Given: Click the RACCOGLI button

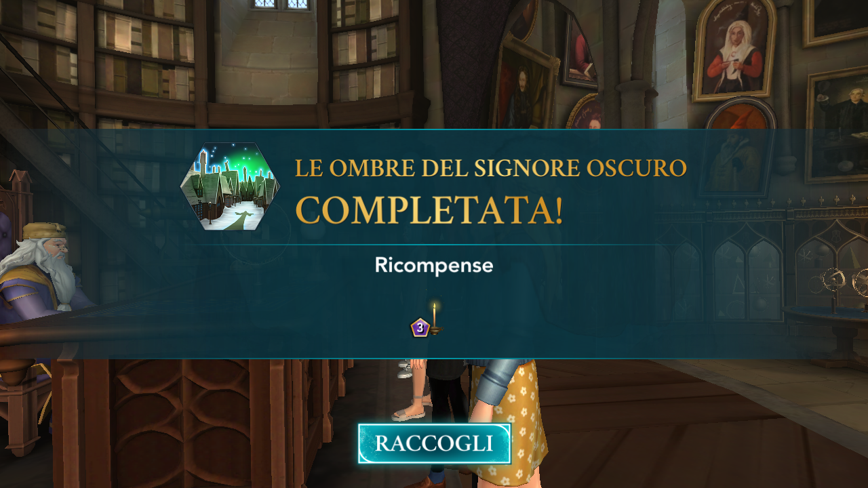Looking at the screenshot, I should click(434, 443).
